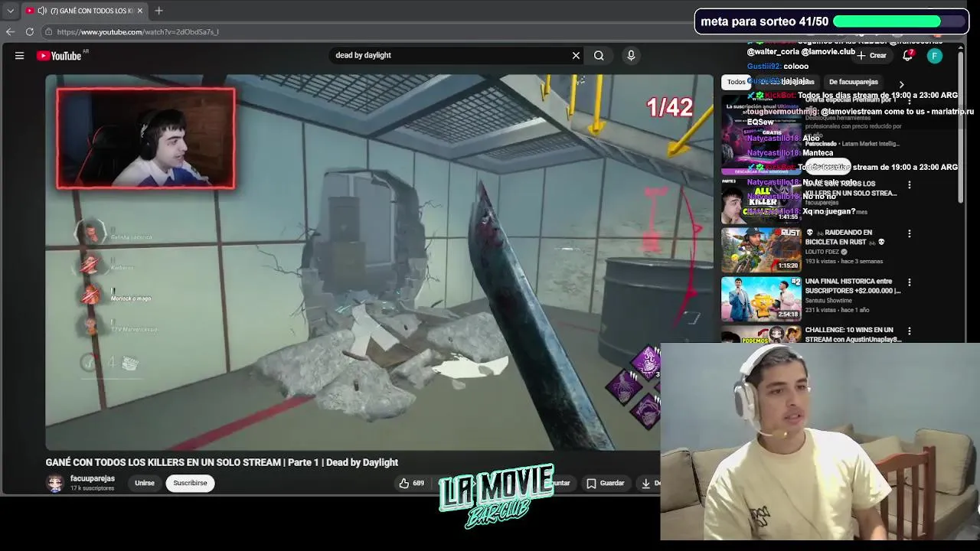
Task: Open the sponsored Premium offer thumbnail
Action: coord(761,135)
